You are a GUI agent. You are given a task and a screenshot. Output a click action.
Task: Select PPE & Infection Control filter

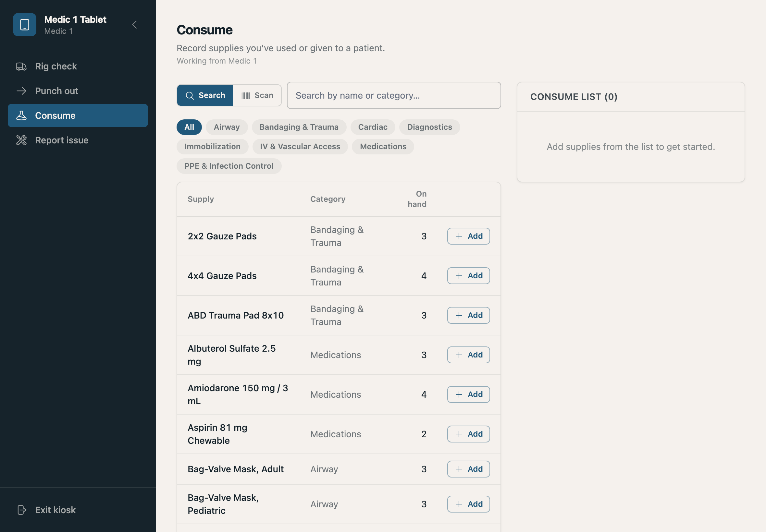[229, 166]
